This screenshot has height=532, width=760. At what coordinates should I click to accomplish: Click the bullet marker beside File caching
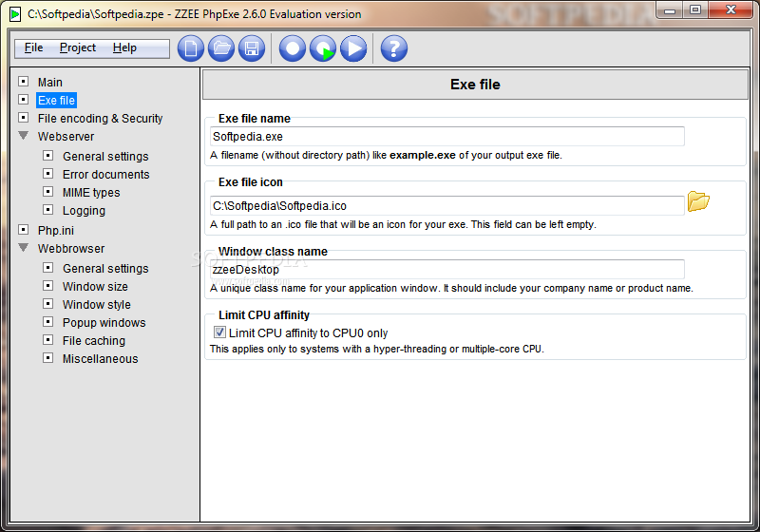point(48,340)
